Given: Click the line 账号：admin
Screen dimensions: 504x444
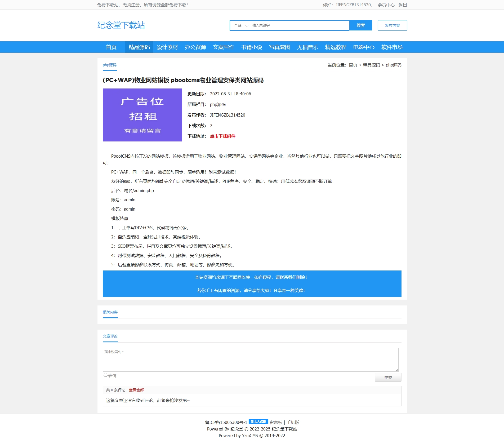Looking at the screenshot, I should tap(123, 200).
